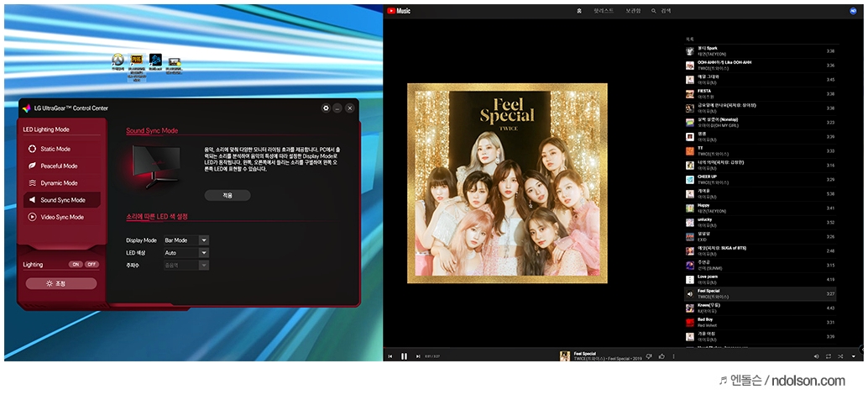Viewport: 868px width, 395px height.
Task: Click the Sound Sync speaker icon
Action: click(x=32, y=200)
